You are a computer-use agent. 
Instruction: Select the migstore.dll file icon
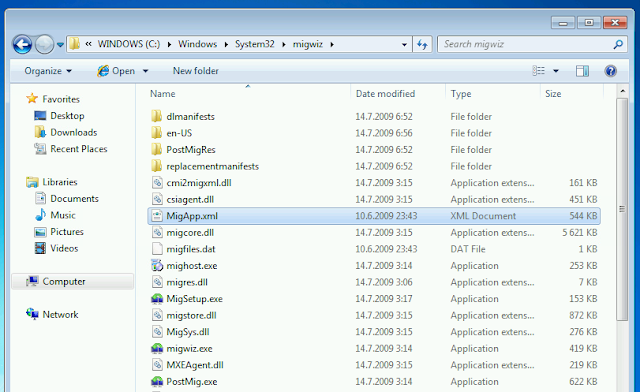pyautogui.click(x=157, y=315)
